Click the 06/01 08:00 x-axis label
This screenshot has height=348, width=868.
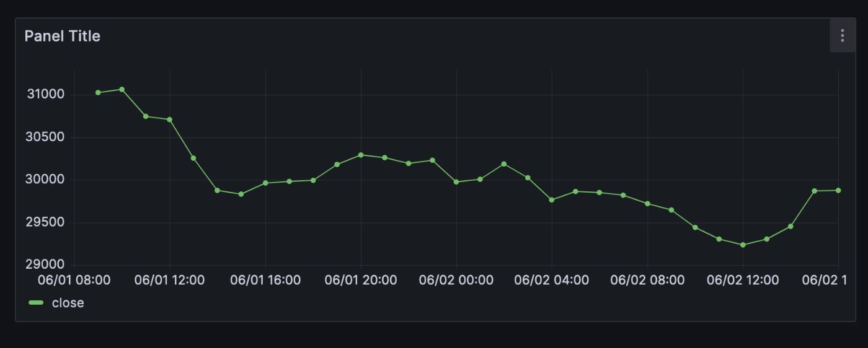pyautogui.click(x=74, y=280)
